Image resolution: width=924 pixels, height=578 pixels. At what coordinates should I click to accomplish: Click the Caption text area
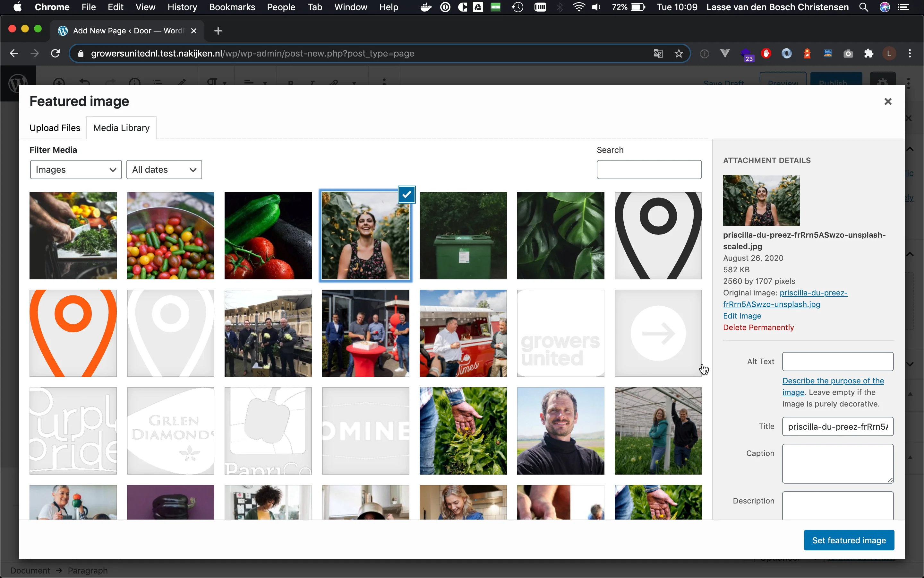pyautogui.click(x=838, y=463)
